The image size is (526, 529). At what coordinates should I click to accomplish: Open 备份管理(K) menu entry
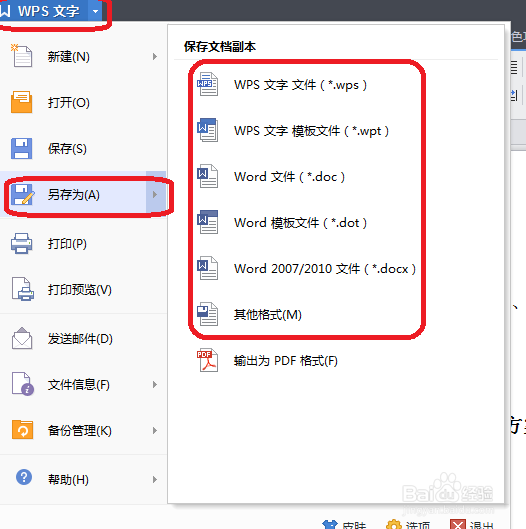[83, 430]
